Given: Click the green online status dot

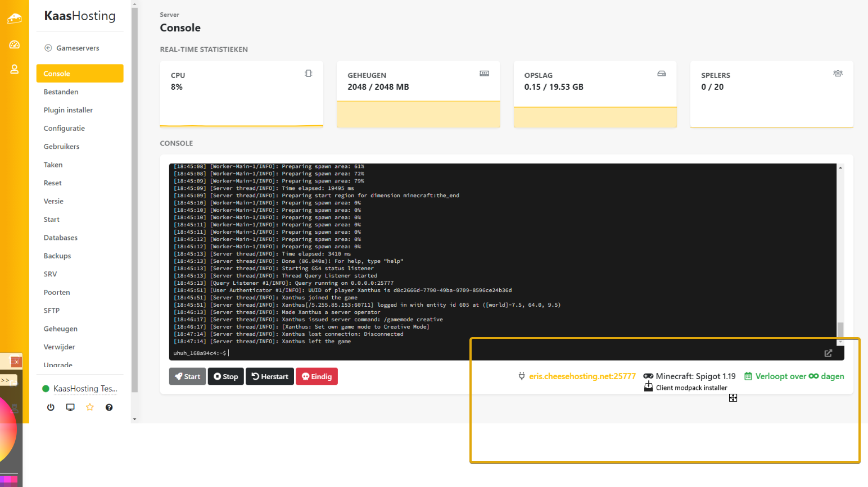Looking at the screenshot, I should point(46,389).
